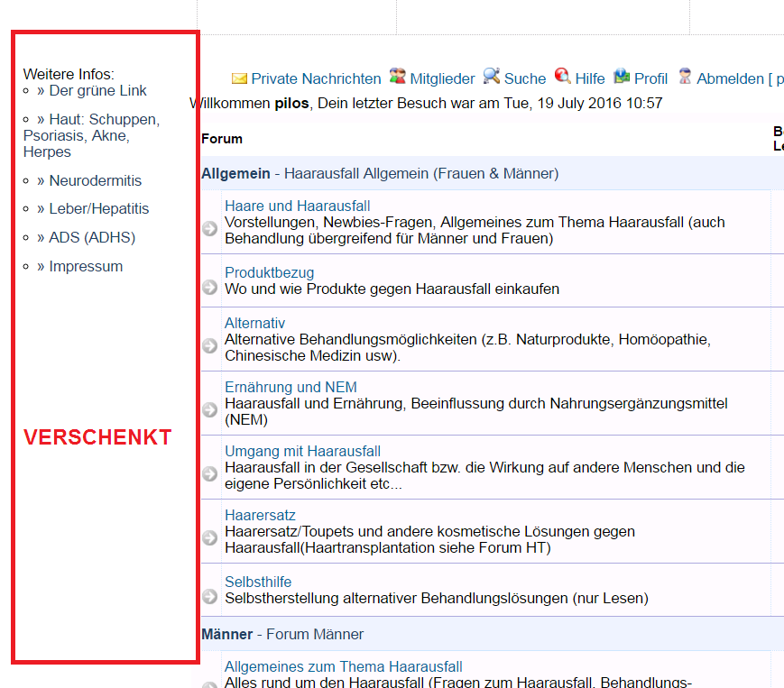
Task: Open the Umgang mit Haarausfall forum
Action: 302,451
